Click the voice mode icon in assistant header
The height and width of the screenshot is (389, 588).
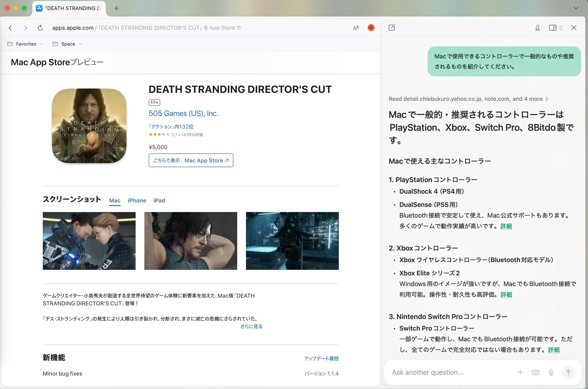tap(537, 28)
